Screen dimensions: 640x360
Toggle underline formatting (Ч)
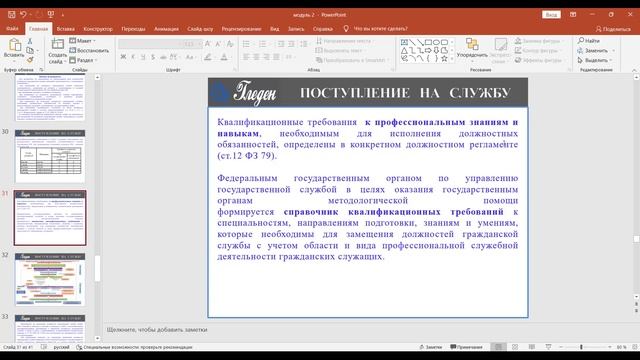point(143,57)
